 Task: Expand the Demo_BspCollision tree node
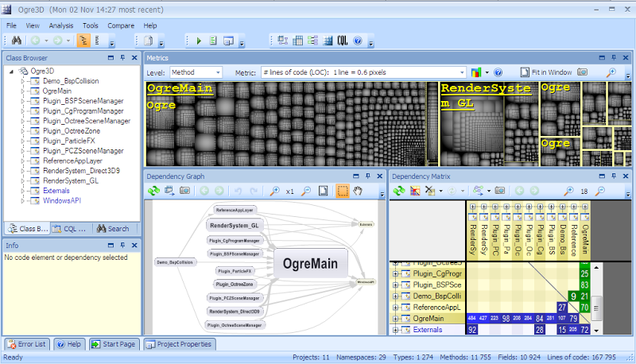(x=23, y=81)
